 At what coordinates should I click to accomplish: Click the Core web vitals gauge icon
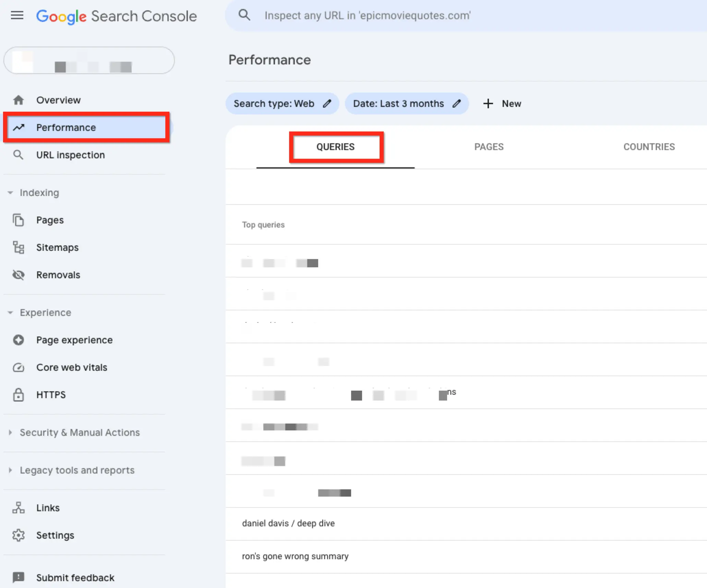click(x=19, y=367)
